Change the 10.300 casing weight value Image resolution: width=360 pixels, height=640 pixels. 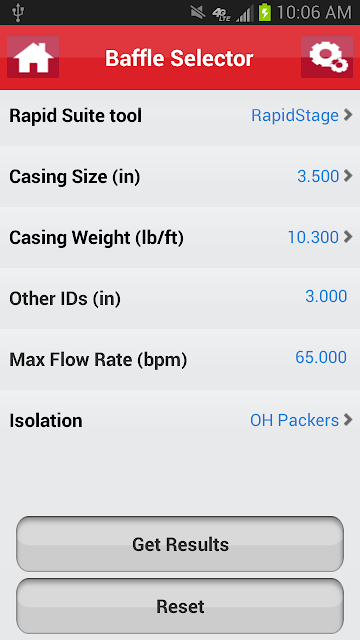pos(313,237)
